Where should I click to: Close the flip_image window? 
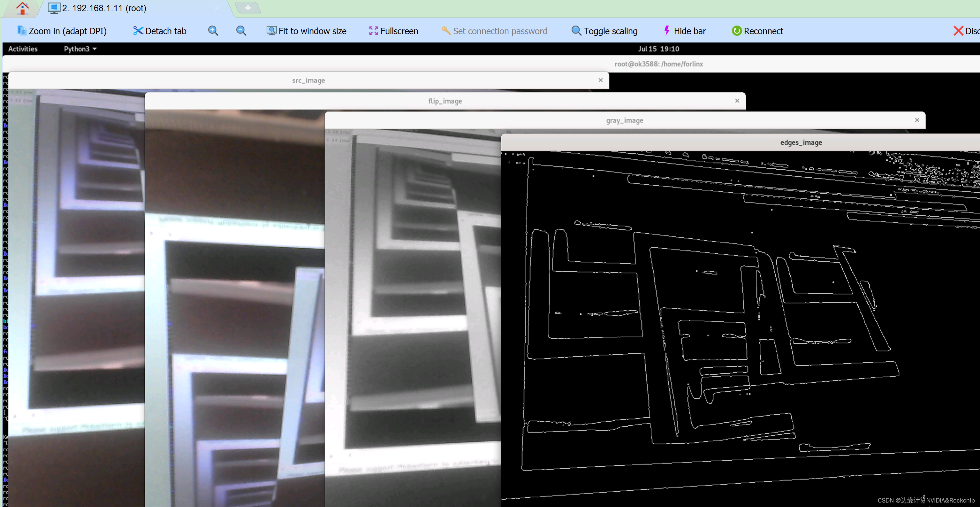click(737, 101)
